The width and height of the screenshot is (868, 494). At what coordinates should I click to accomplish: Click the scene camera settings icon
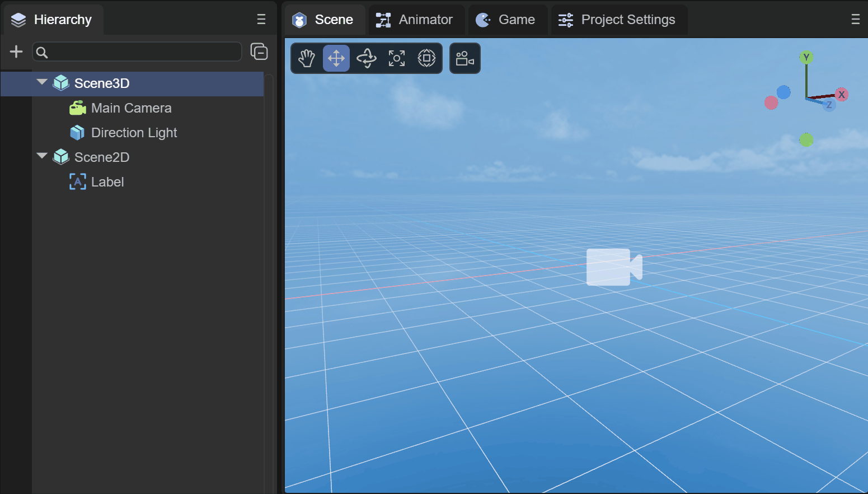465,58
